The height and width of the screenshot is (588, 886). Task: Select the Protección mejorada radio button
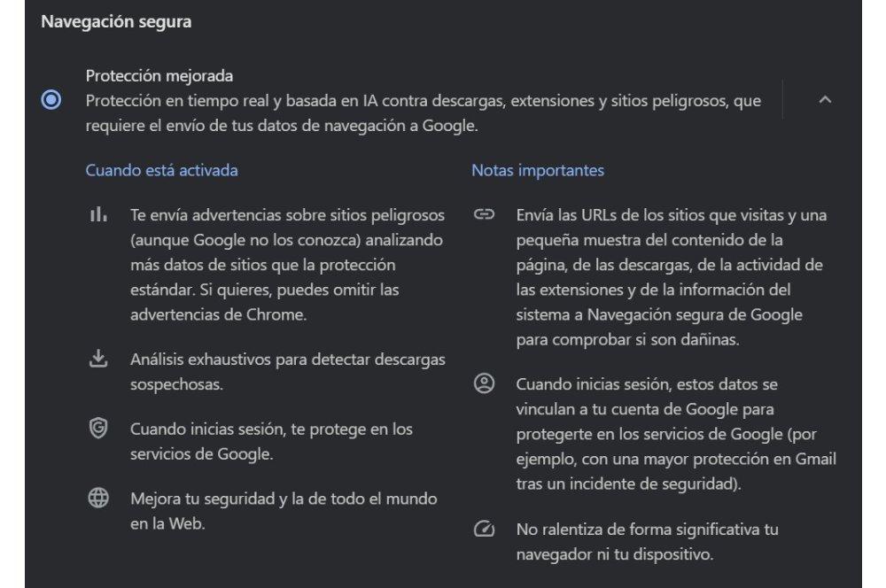point(51,100)
